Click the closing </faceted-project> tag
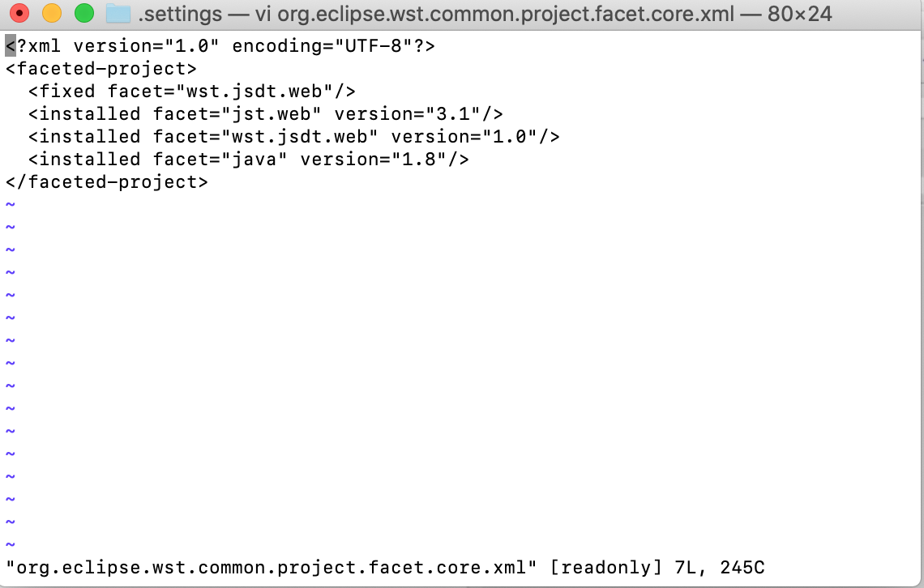This screenshot has width=924, height=588. (x=107, y=182)
